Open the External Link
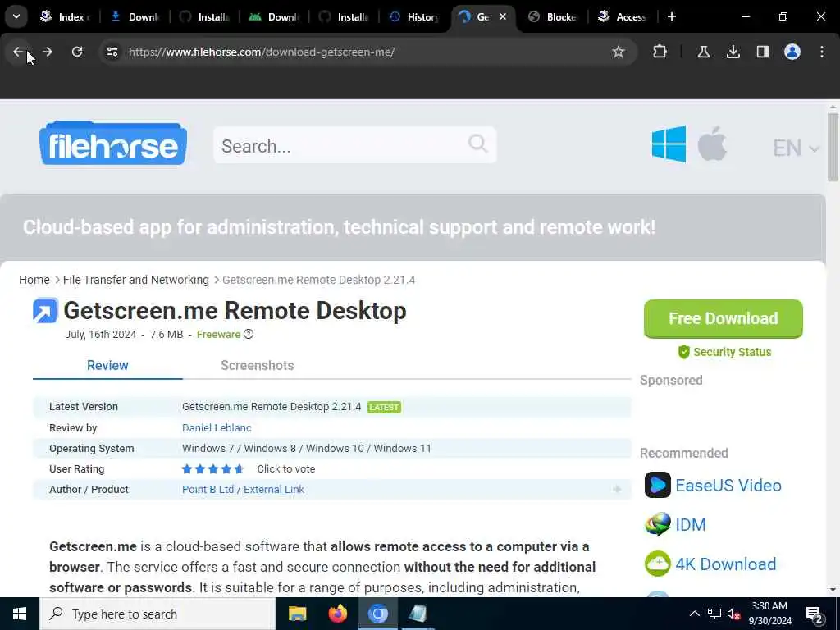The height and width of the screenshot is (630, 840). tap(274, 489)
